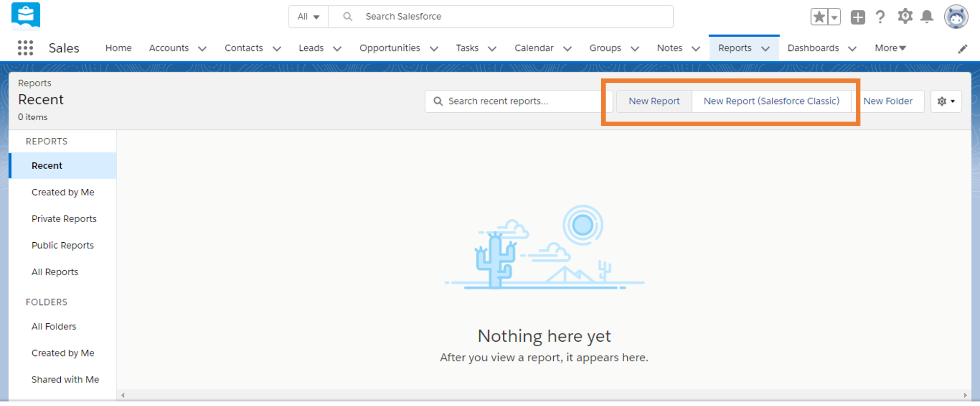Click the pencil edit navigation icon
980x406 pixels.
pos(963,49)
